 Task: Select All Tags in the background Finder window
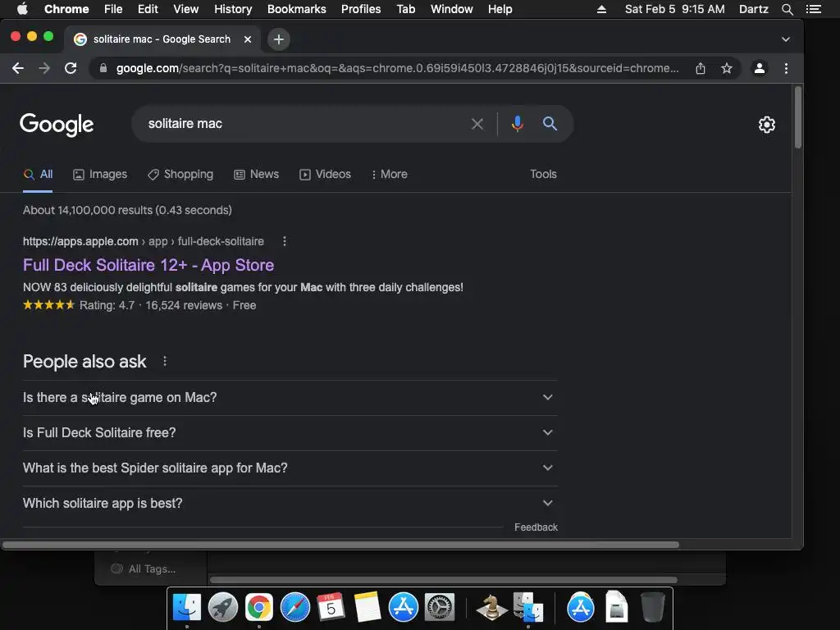point(143,569)
